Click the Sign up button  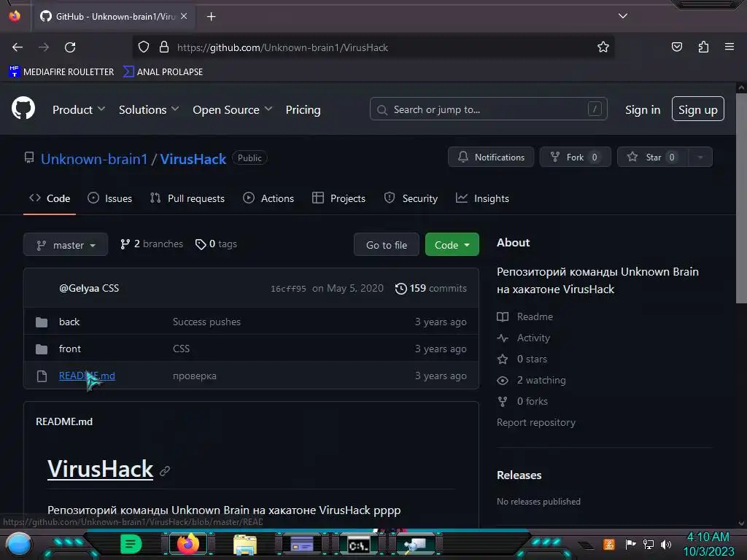click(x=697, y=109)
